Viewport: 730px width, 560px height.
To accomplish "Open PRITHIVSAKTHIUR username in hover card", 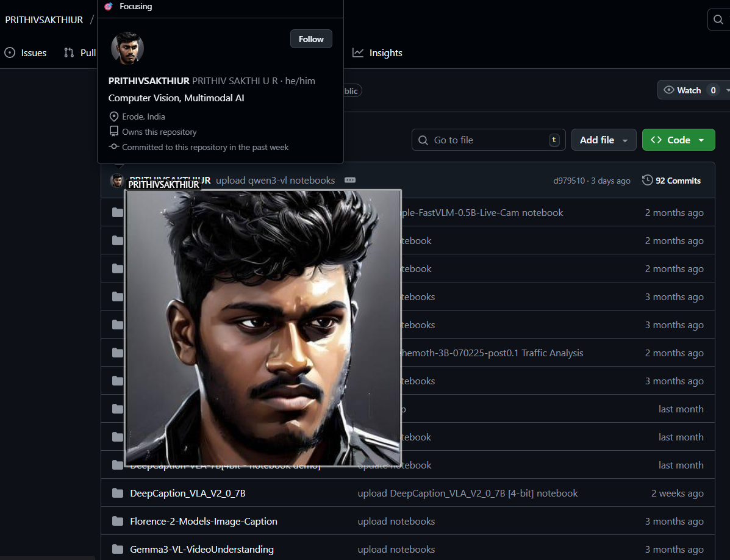I will (149, 81).
